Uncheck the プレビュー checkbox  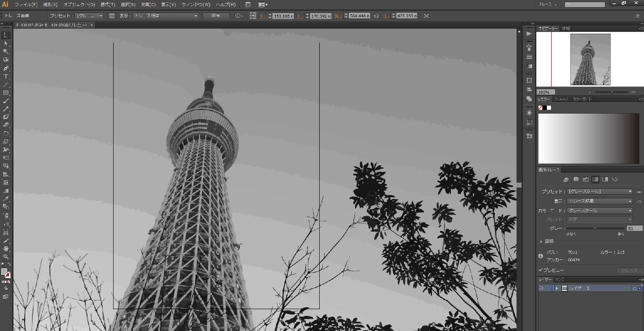pos(541,270)
